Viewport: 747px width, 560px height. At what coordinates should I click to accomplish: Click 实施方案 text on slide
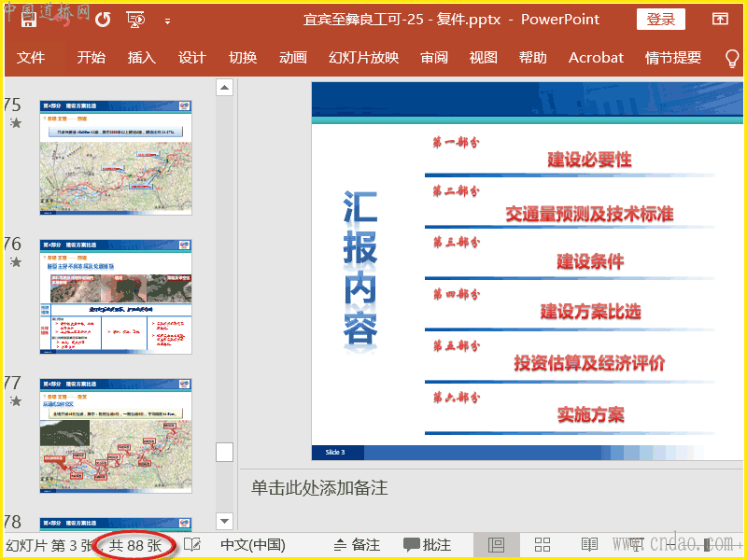point(591,414)
